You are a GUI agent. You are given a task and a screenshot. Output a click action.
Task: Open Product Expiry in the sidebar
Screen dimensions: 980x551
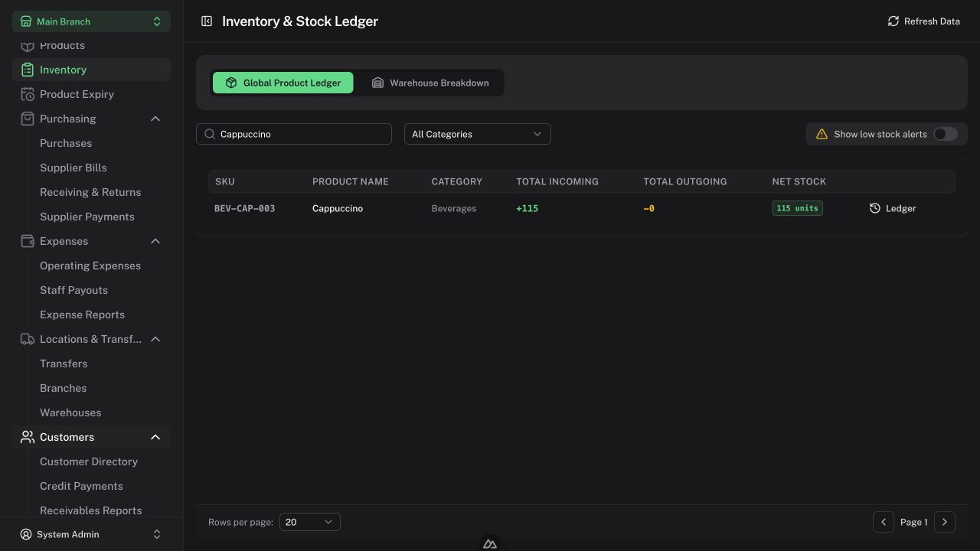(x=91, y=94)
